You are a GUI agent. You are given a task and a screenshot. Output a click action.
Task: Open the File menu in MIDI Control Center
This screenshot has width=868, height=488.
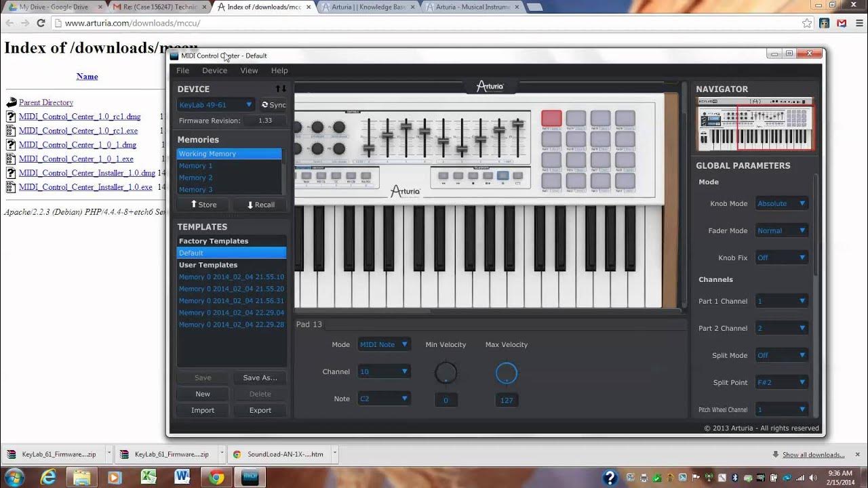pos(183,70)
